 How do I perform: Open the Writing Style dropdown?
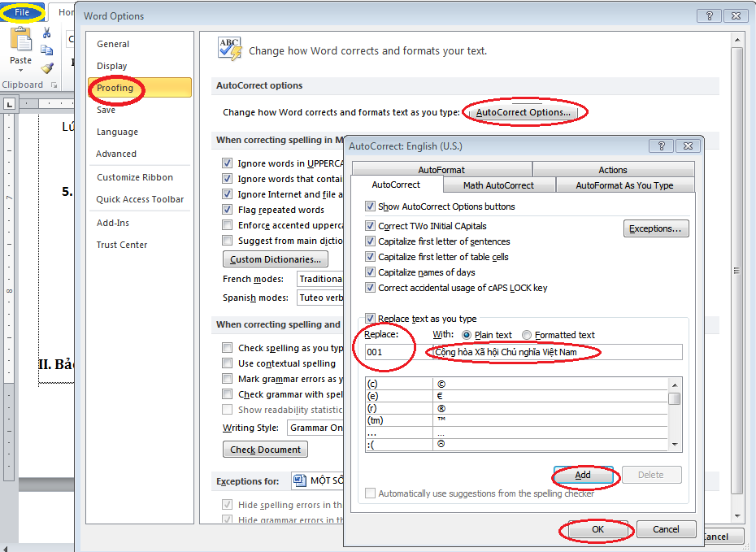(315, 428)
